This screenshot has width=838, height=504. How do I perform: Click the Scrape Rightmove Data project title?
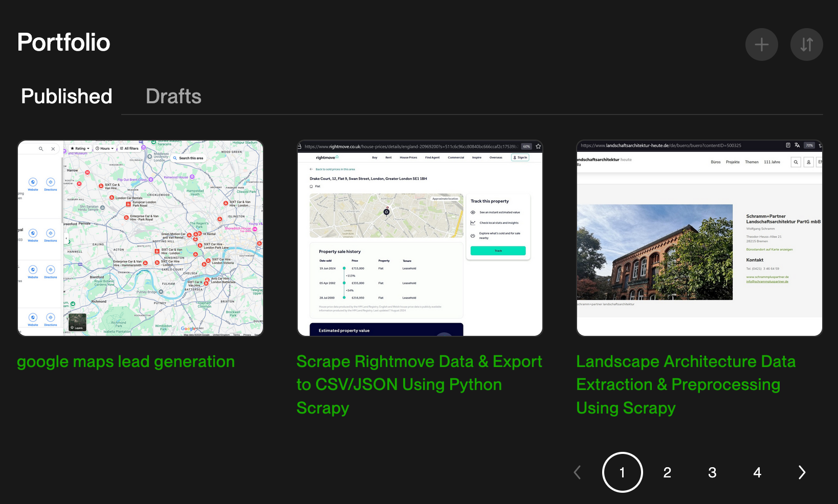click(419, 385)
